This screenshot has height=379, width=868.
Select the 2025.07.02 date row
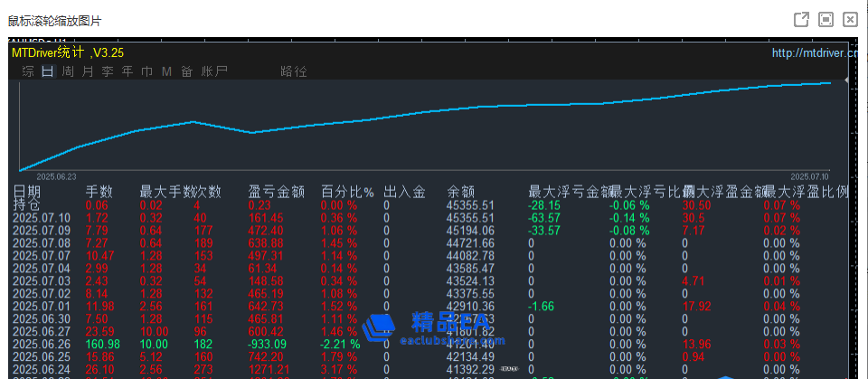coord(42,294)
